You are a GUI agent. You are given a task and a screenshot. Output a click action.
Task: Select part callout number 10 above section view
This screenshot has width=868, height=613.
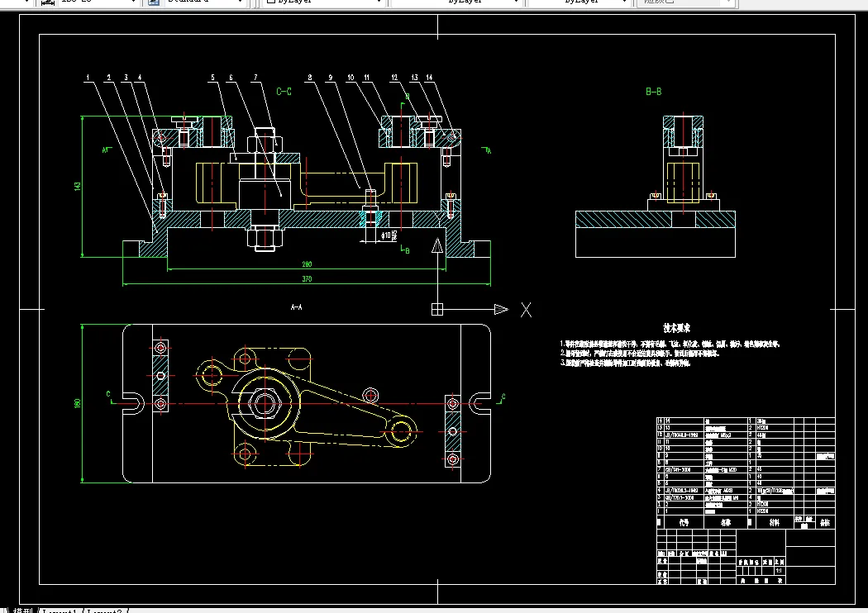tap(351, 78)
